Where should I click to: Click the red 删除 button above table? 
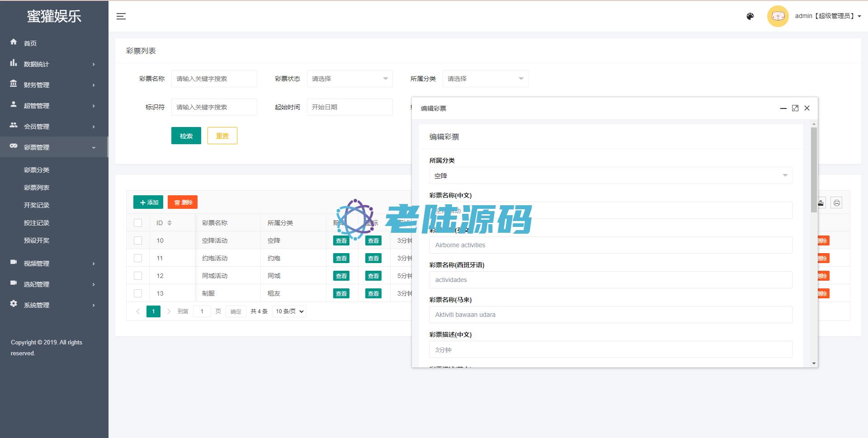point(183,202)
